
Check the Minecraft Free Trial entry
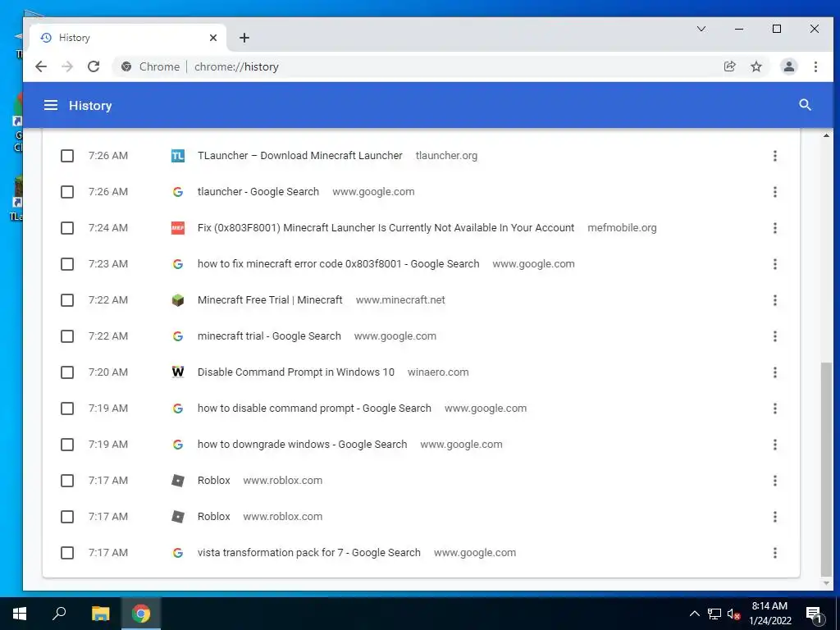tap(67, 300)
